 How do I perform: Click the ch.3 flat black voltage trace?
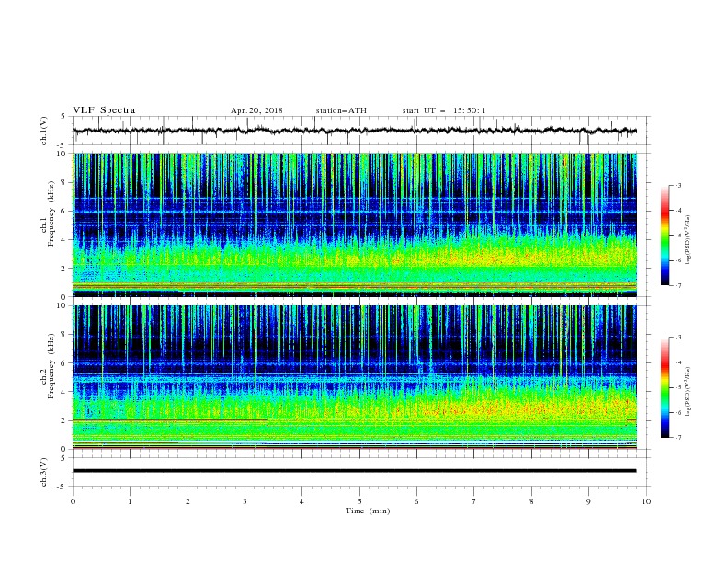coord(354,471)
